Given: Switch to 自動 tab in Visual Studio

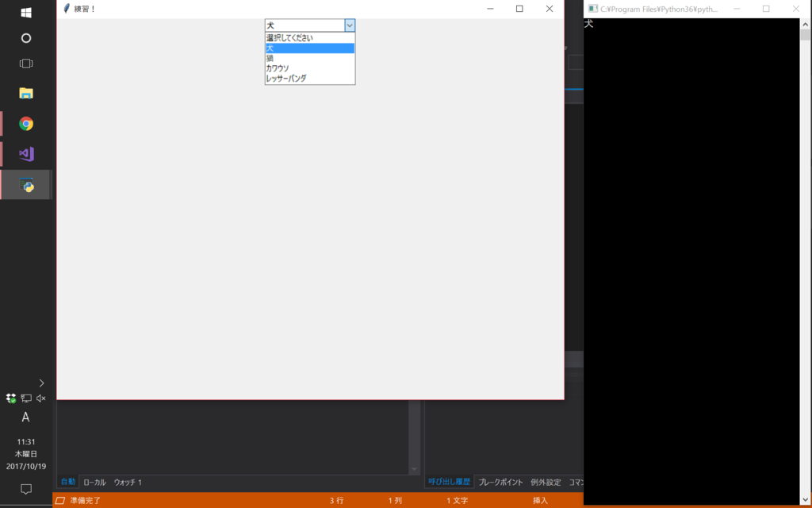Looking at the screenshot, I should [68, 482].
